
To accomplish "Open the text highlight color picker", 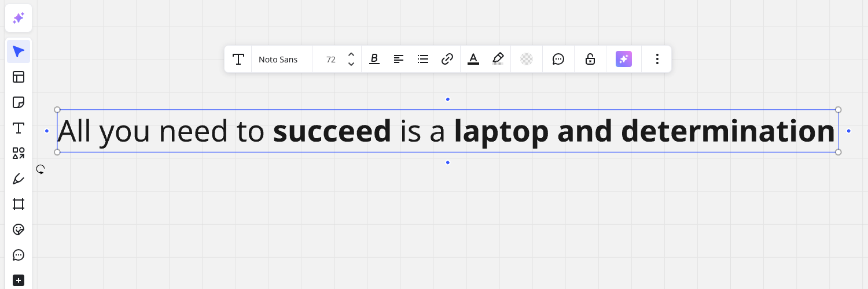I will (498, 59).
